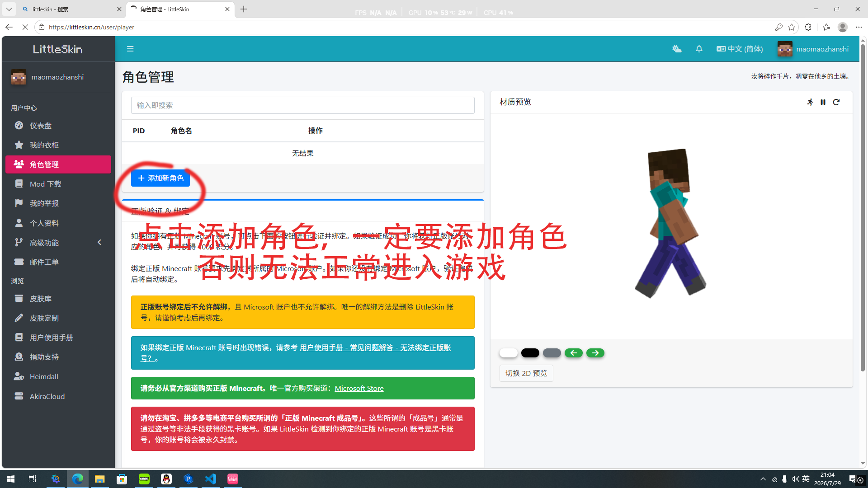Open 捐助支持 donation page
The width and height of the screenshot is (868, 488).
pos(58,357)
